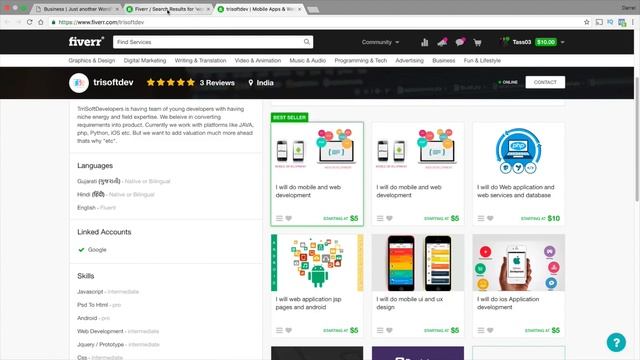Open the php web application gig thumbnail
Screen dimensions: 640x360
coord(518,151)
